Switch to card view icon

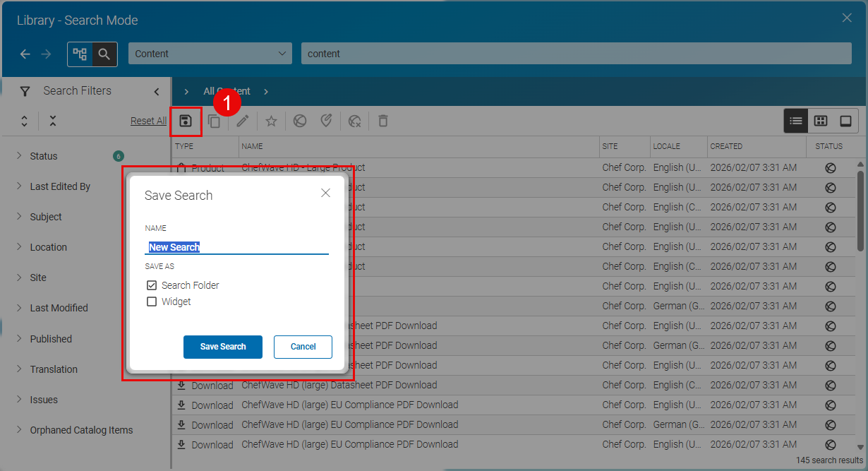(x=844, y=121)
